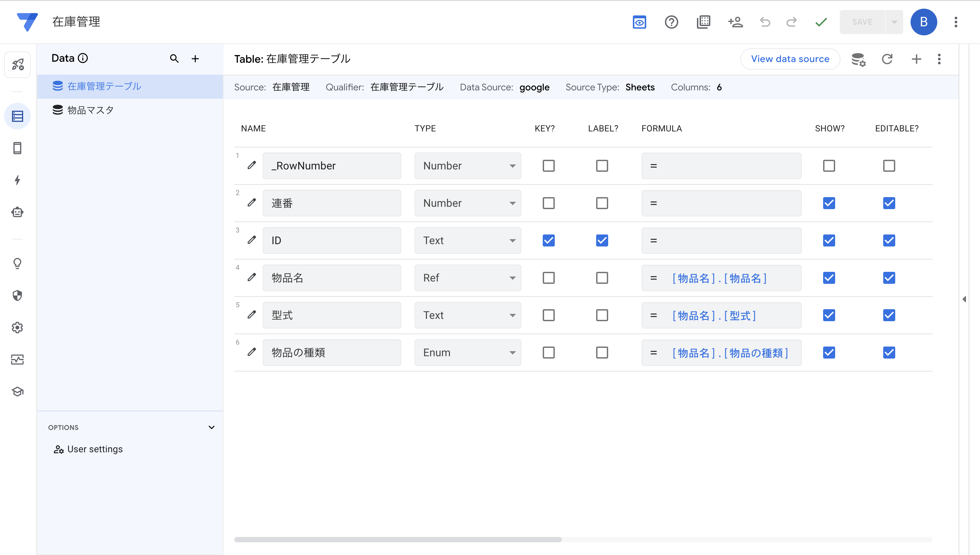Viewport: 980px width, 555px height.
Task: Toggle the app preview eye icon
Action: [x=639, y=22]
